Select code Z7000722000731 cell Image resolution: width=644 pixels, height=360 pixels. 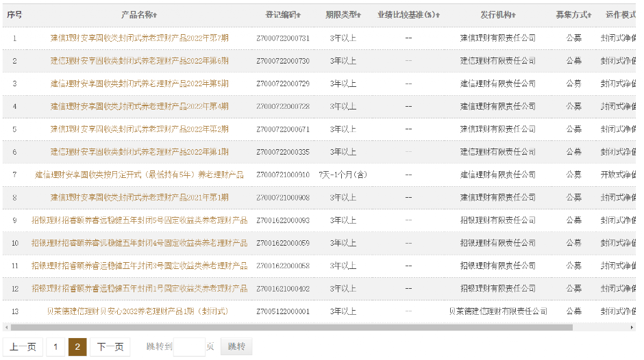pyautogui.click(x=283, y=38)
